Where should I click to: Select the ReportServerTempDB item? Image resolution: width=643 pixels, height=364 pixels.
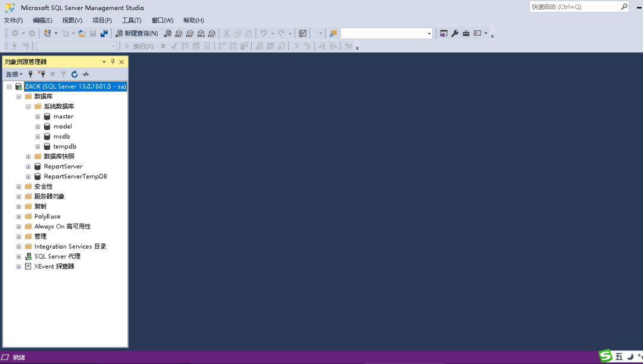click(x=76, y=177)
